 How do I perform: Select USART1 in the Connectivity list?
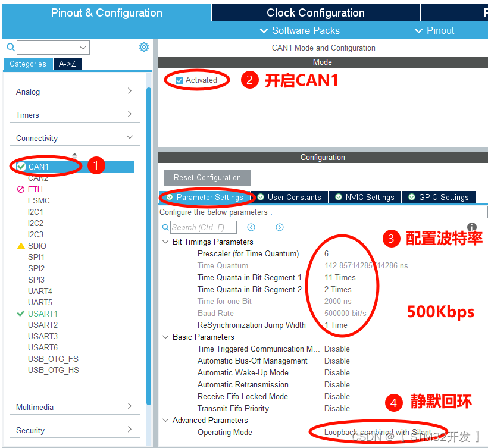tap(43, 314)
